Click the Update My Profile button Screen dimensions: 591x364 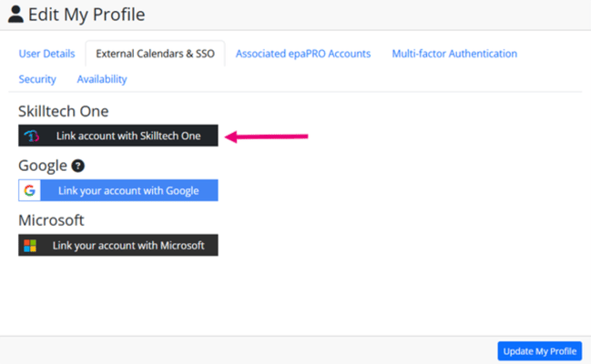tap(540, 351)
